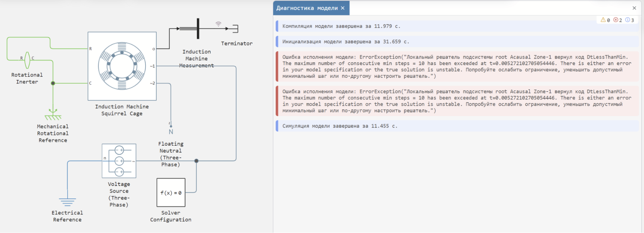Click the 'Voltage Source (Three-Phase)' label
Image resolution: width=644 pixels, height=233 pixels.
pyautogui.click(x=119, y=194)
